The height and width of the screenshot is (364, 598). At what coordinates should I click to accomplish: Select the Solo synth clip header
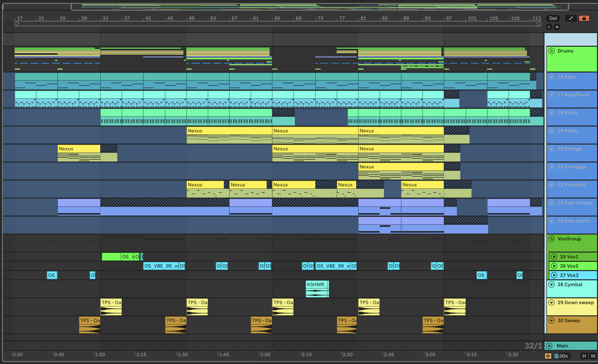[x=380, y=221]
